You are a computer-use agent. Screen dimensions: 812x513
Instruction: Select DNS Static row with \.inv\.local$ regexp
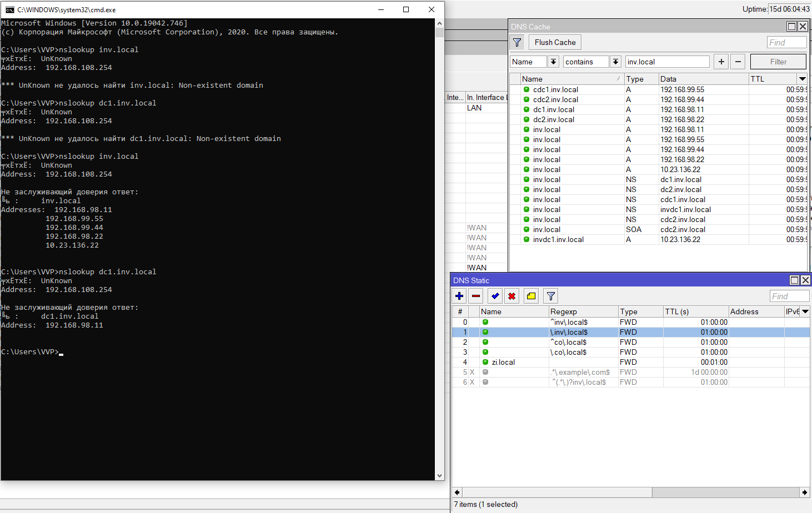tap(631, 332)
